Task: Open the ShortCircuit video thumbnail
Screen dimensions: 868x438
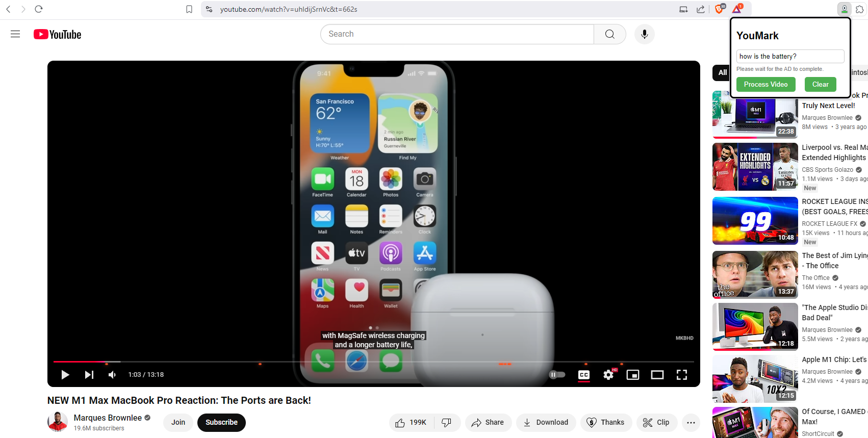Action: (x=755, y=423)
